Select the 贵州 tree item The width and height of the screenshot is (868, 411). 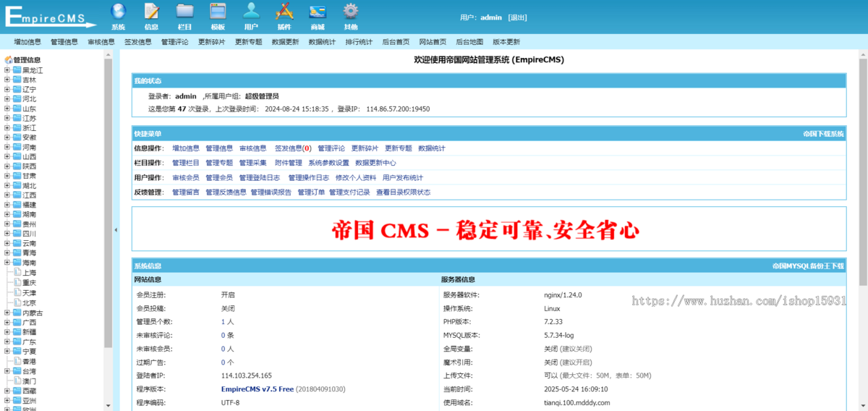pyautogui.click(x=30, y=225)
